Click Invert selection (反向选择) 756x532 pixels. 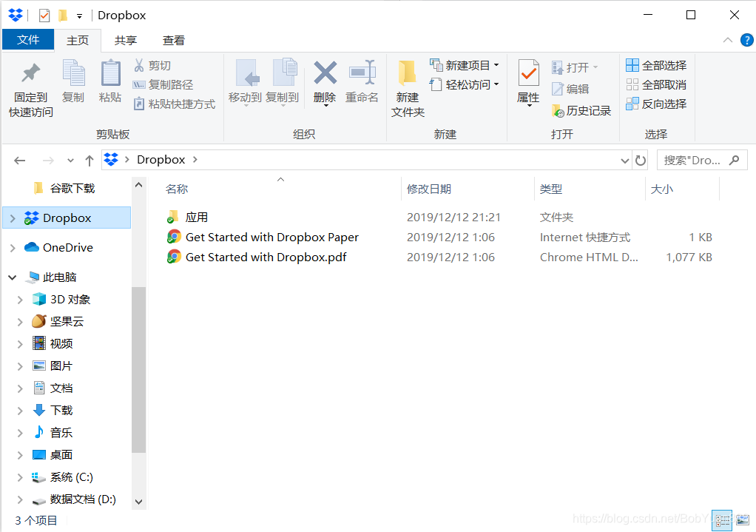656,104
